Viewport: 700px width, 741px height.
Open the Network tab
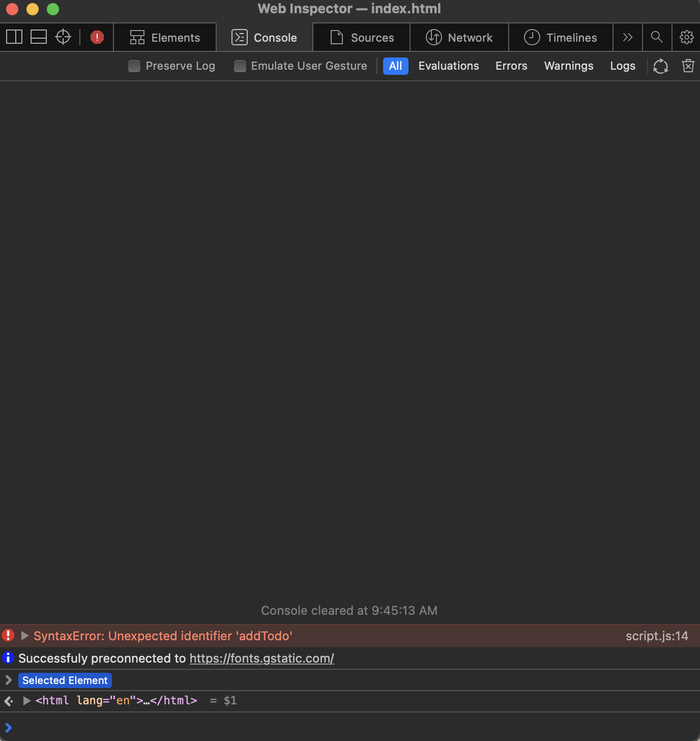coord(459,38)
